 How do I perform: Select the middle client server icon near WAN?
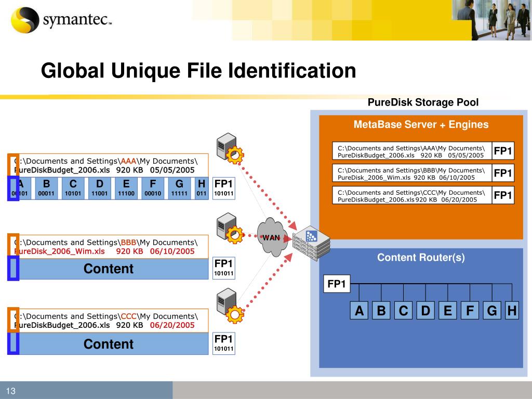(x=230, y=228)
